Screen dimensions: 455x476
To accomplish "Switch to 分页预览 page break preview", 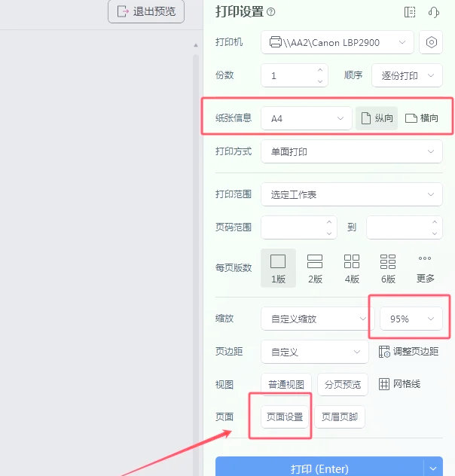I will [343, 385].
